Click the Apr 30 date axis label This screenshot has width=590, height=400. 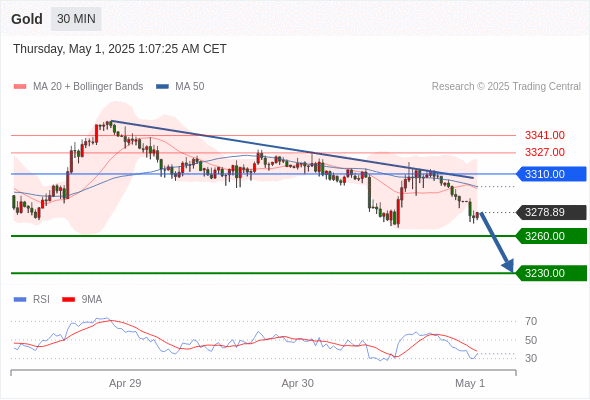[x=298, y=383]
